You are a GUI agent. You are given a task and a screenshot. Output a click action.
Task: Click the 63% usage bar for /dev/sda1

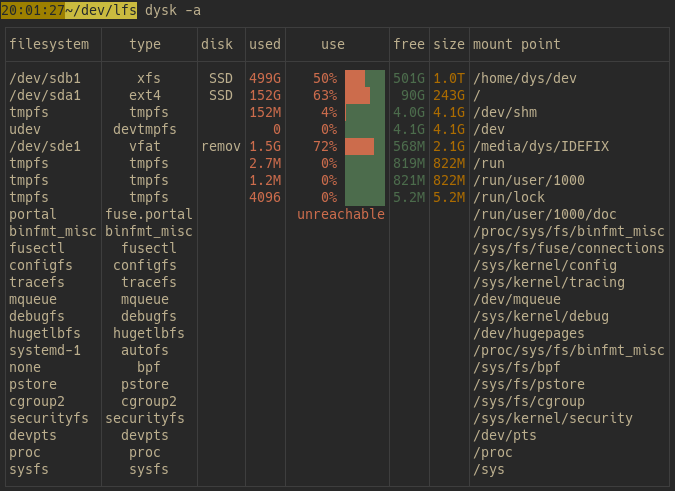pos(365,95)
